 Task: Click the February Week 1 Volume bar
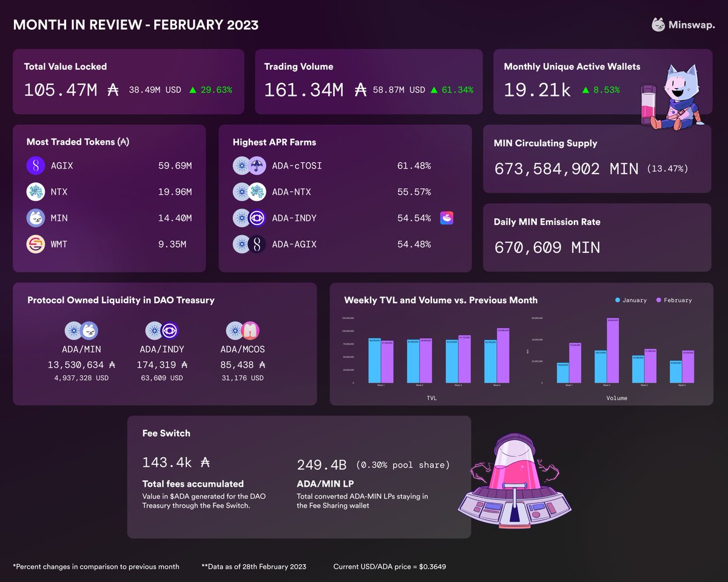[575, 363]
